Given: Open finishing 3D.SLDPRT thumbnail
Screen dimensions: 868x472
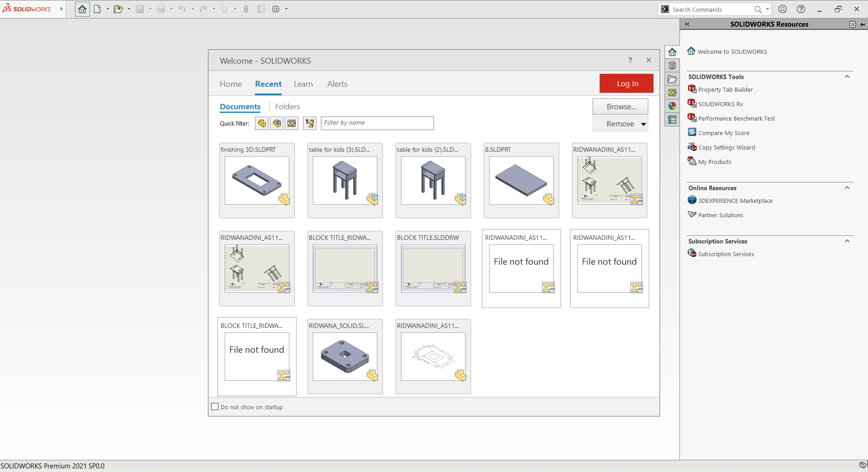Looking at the screenshot, I should click(257, 181).
